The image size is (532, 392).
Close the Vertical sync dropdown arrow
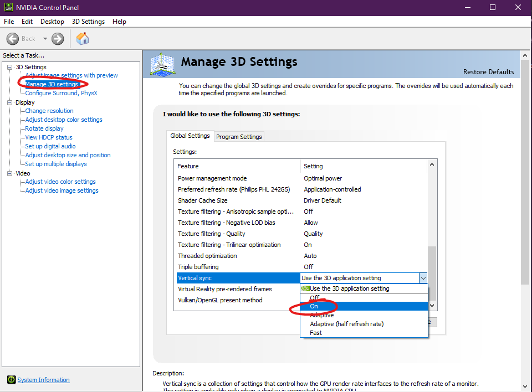pos(423,278)
